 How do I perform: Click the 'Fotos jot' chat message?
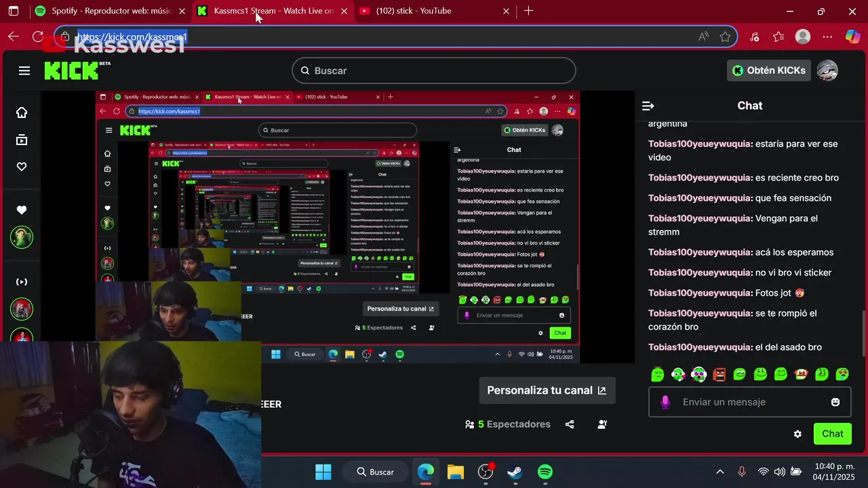[x=726, y=293]
